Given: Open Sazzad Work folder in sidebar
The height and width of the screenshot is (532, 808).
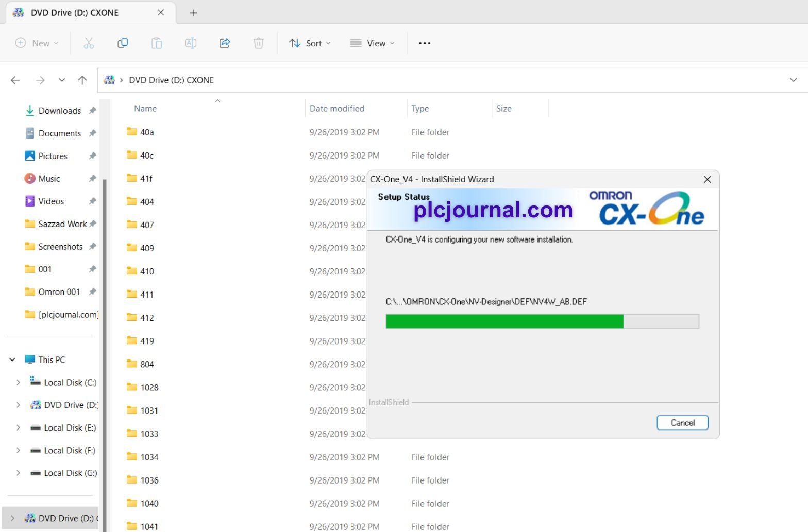Looking at the screenshot, I should pyautogui.click(x=62, y=224).
